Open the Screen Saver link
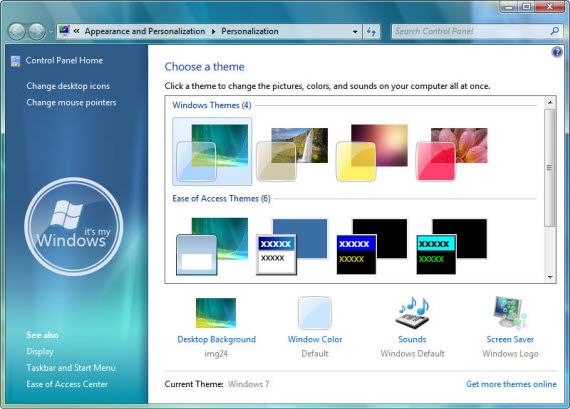Image resolution: width=570 pixels, height=409 pixels. pyautogui.click(x=510, y=340)
